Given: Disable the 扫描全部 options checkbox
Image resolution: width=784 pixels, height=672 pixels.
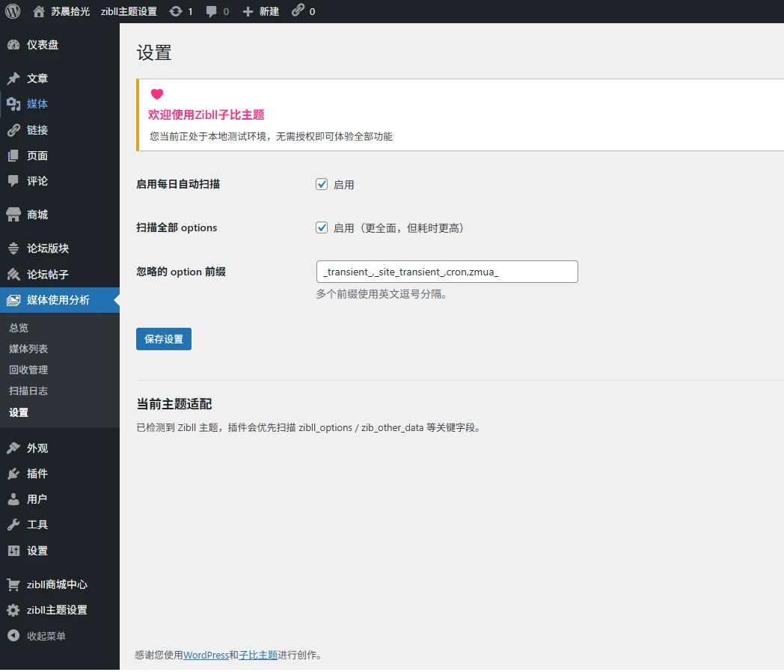Looking at the screenshot, I should [322, 227].
